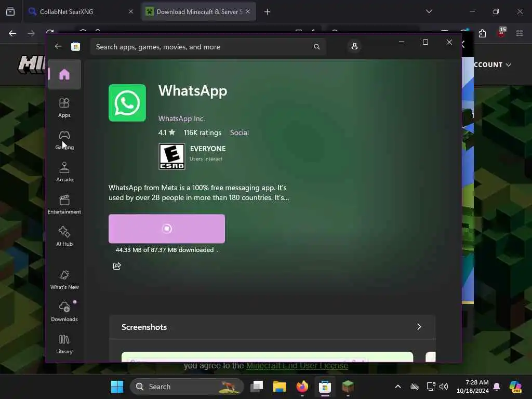Go back in the Firefox browser
Image resolution: width=532 pixels, height=399 pixels.
(12, 33)
